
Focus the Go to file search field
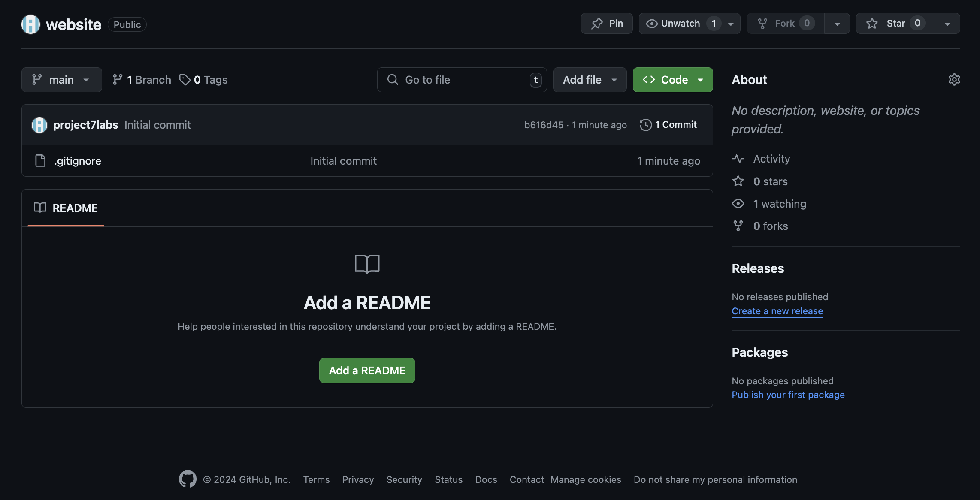462,80
